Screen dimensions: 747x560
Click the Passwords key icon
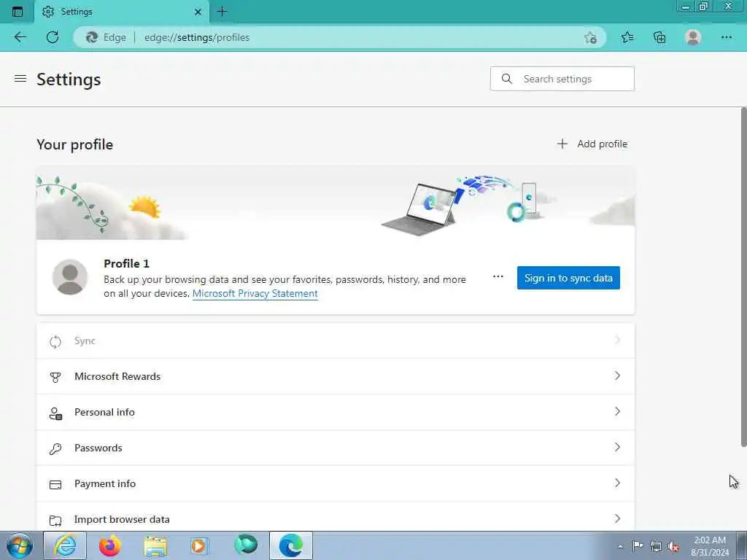[x=55, y=448]
